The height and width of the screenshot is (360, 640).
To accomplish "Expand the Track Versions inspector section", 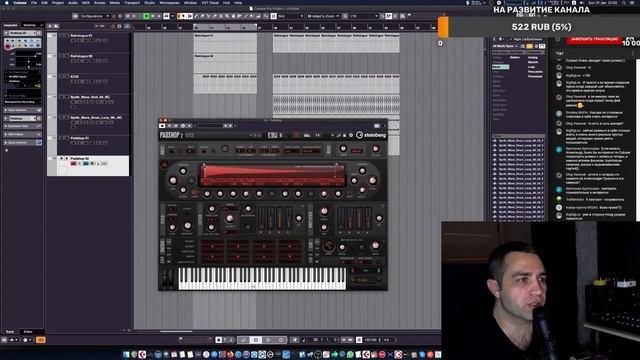I will (22, 110).
